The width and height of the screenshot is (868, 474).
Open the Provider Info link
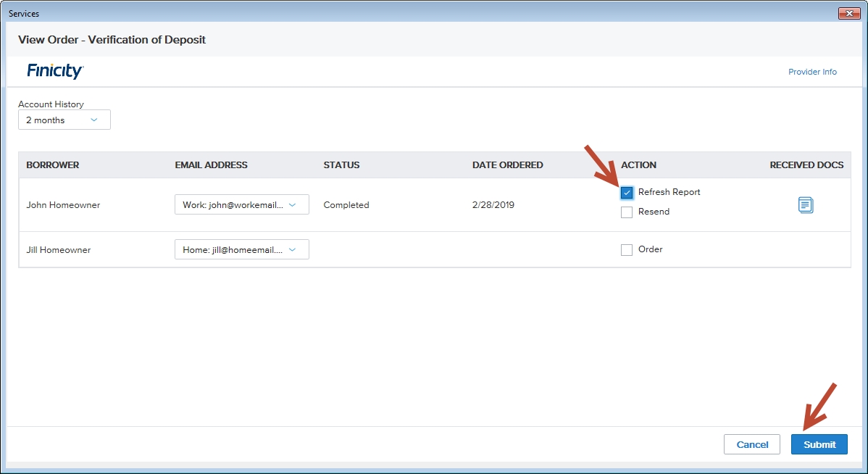point(812,72)
